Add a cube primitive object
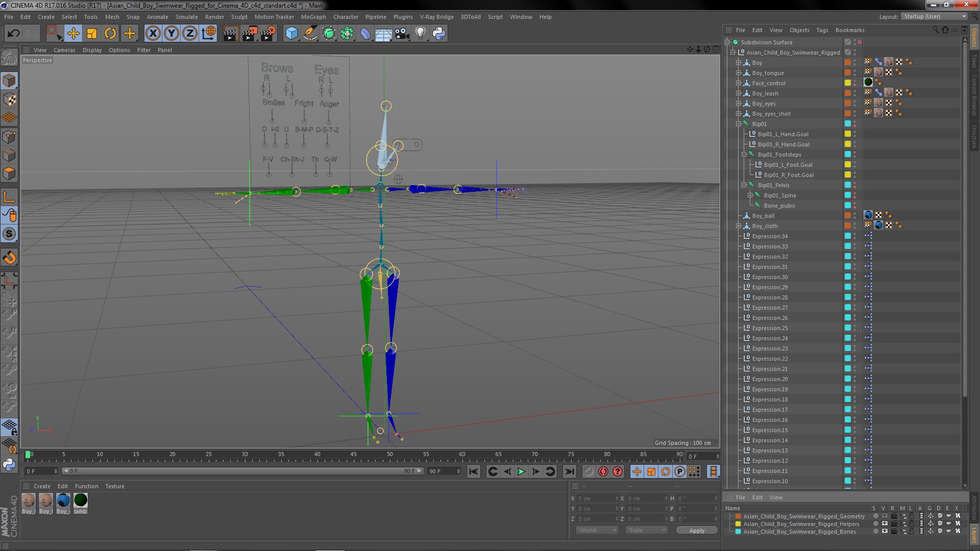980x551 pixels. [x=291, y=34]
